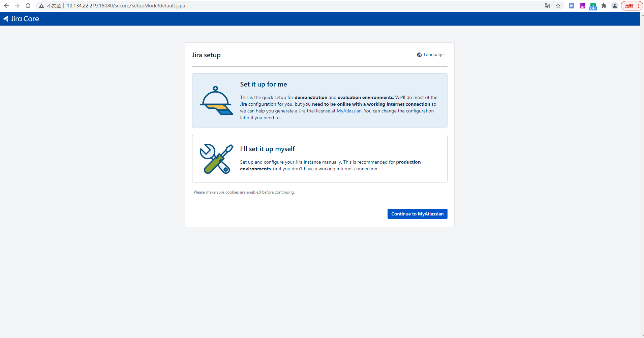The image size is (644, 338).
Task: Bookmark the page using the star icon
Action: click(x=558, y=6)
